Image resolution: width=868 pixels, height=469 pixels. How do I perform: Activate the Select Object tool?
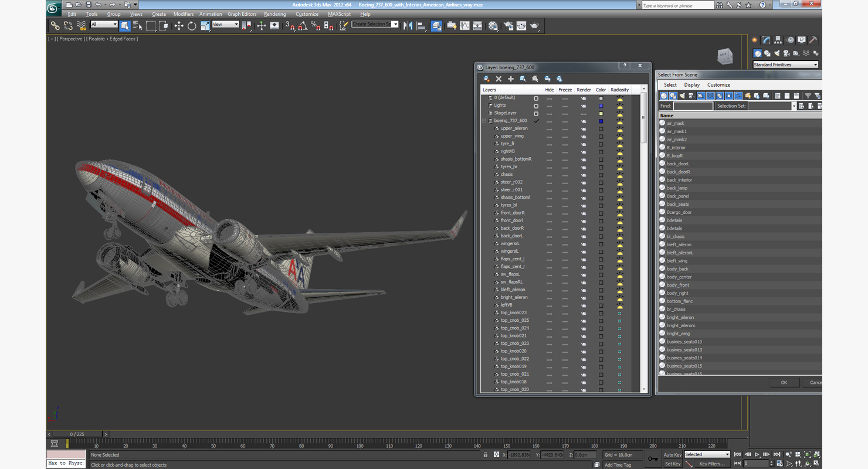tap(125, 26)
